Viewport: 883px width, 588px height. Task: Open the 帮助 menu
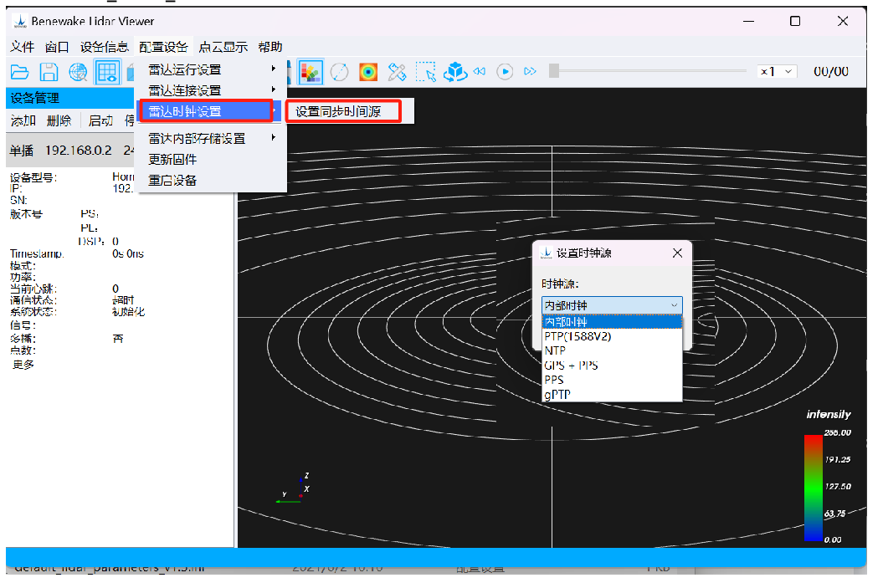[x=270, y=47]
